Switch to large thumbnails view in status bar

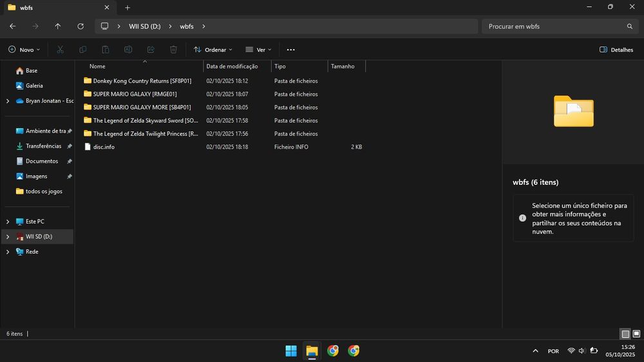click(636, 334)
